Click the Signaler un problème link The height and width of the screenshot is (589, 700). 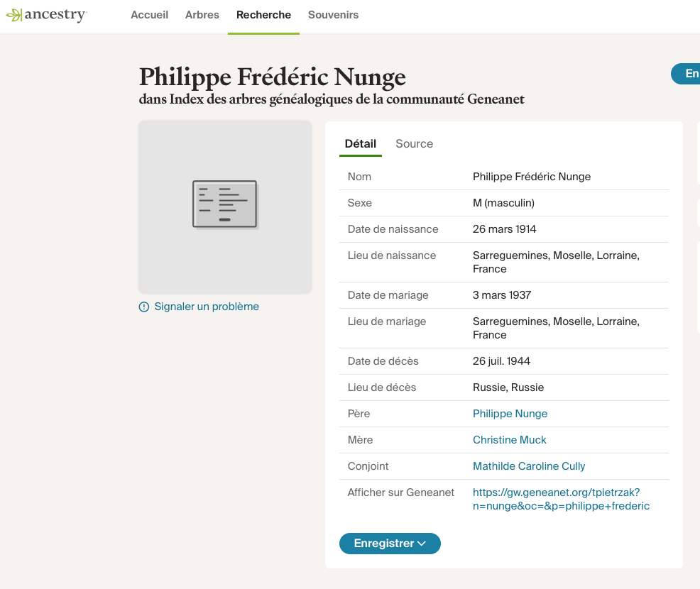206,307
